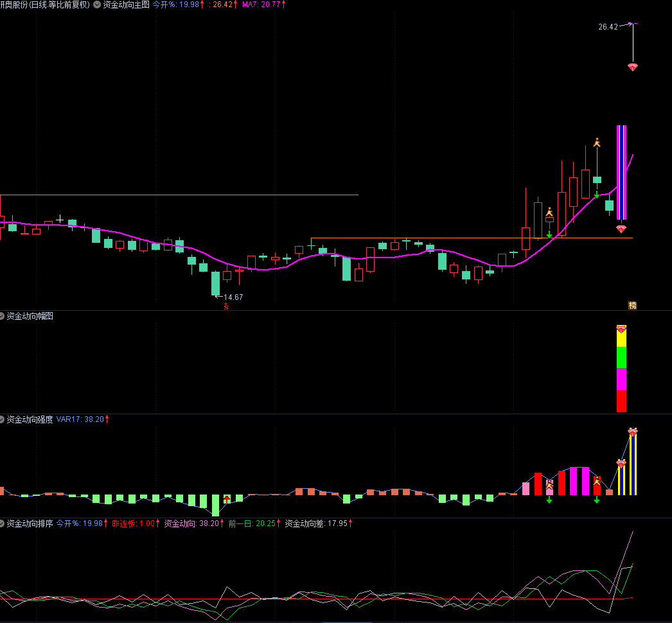This screenshot has height=623, width=672.
Task: Click the running figure icon above the highest candle
Action: coord(597,143)
